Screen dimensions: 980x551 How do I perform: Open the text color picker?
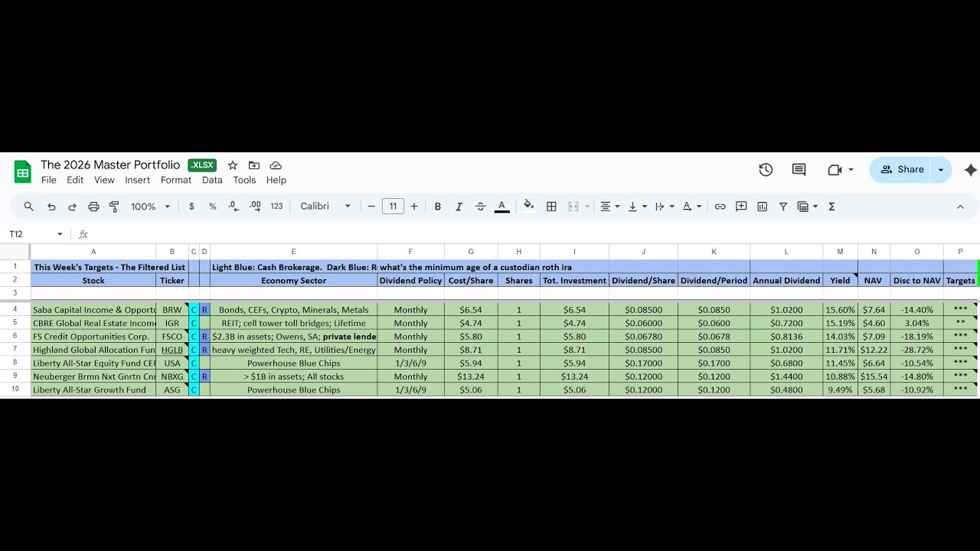[x=501, y=207]
